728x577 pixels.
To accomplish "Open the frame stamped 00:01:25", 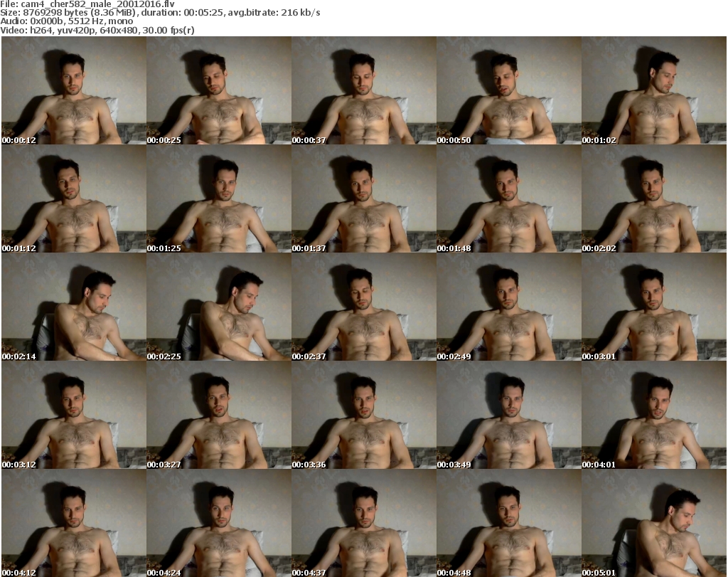I will pyautogui.click(x=219, y=198).
